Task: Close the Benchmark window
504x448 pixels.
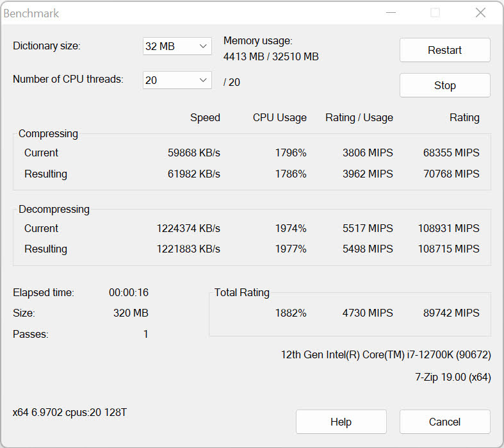Action: 480,13
